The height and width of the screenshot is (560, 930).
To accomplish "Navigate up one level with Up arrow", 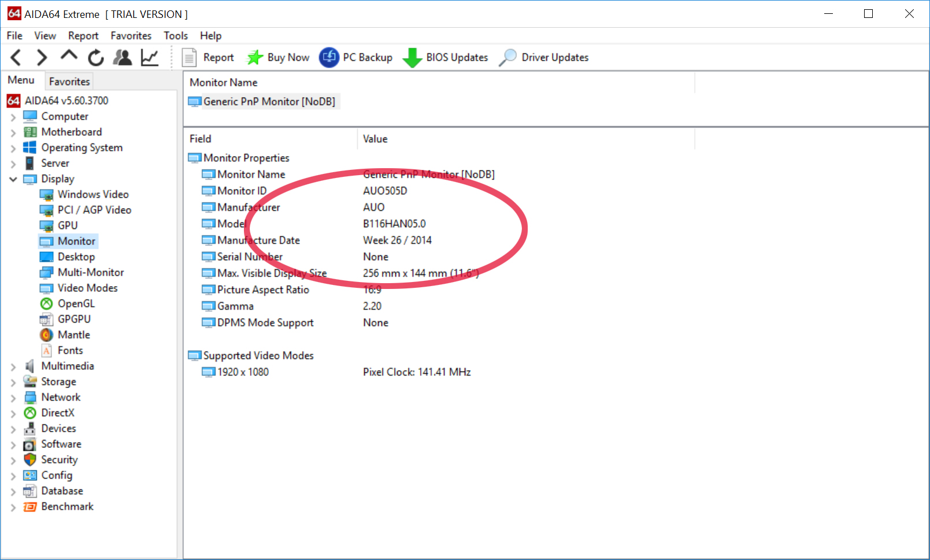I will [x=69, y=56].
